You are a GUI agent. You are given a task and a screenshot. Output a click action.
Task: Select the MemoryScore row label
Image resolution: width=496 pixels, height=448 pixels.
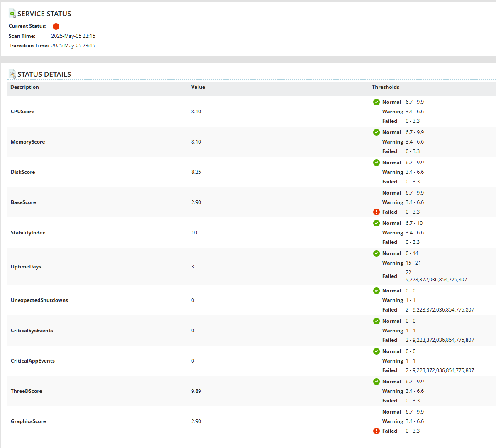click(28, 141)
